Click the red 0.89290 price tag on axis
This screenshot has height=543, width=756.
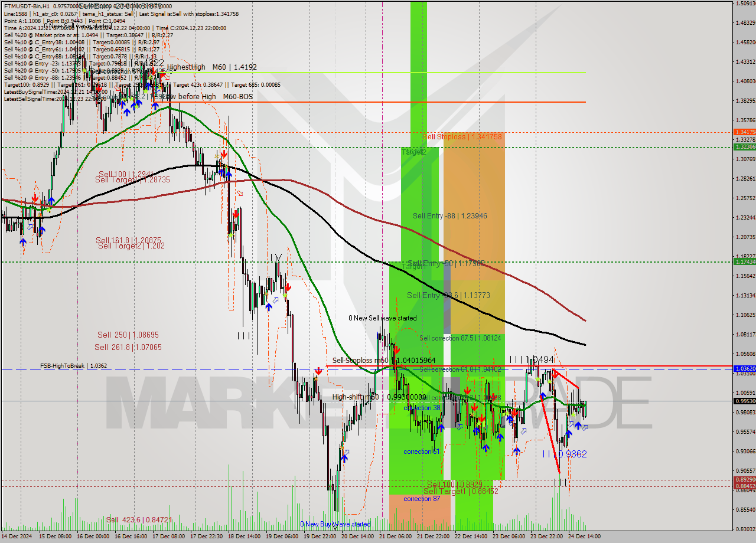(744, 480)
